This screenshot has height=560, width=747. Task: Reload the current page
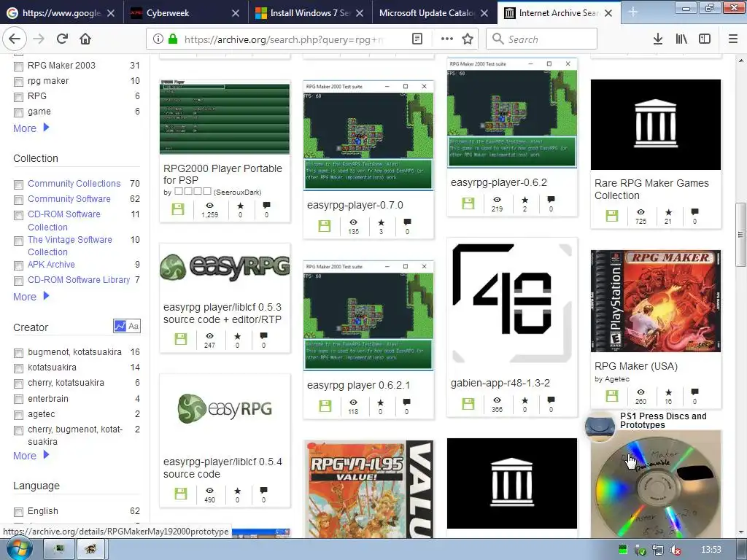63,39
